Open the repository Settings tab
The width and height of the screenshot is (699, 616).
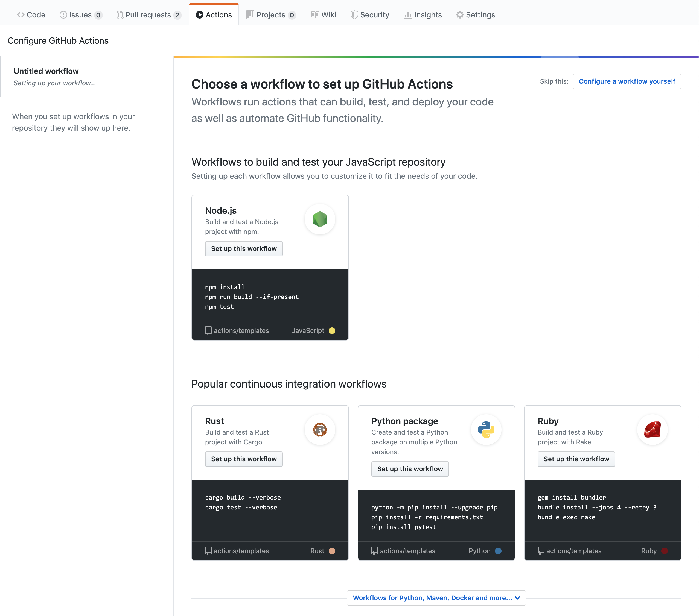pos(475,15)
